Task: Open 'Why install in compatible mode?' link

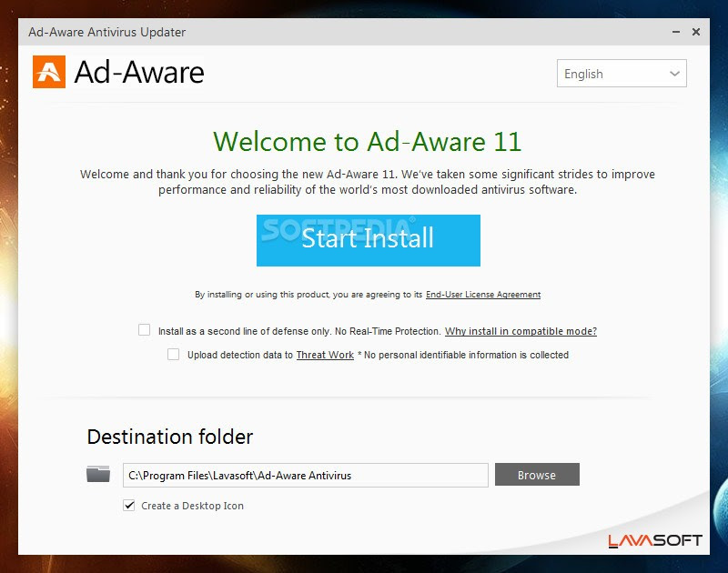Action: tap(521, 331)
